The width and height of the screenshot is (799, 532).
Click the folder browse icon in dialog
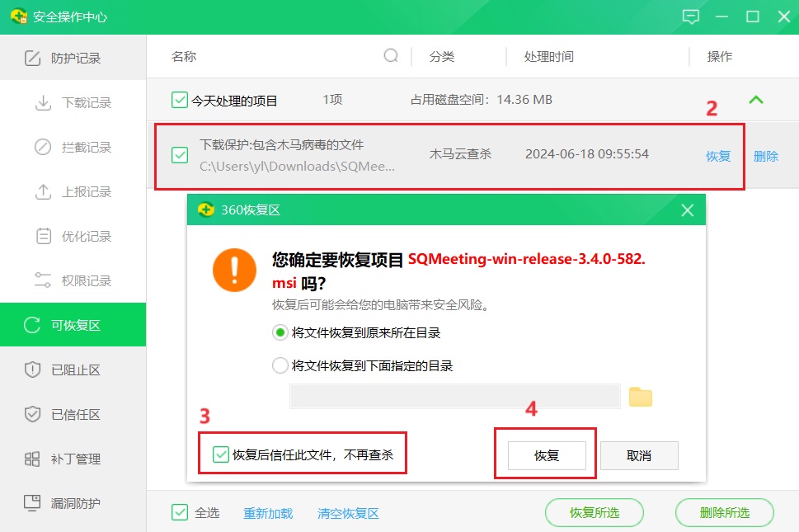pyautogui.click(x=640, y=397)
